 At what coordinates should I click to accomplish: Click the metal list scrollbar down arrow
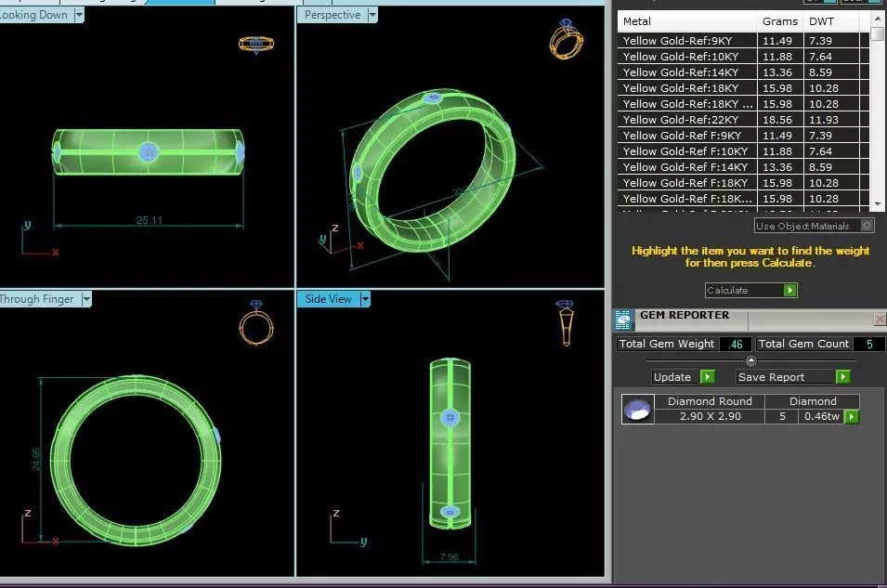tap(878, 204)
